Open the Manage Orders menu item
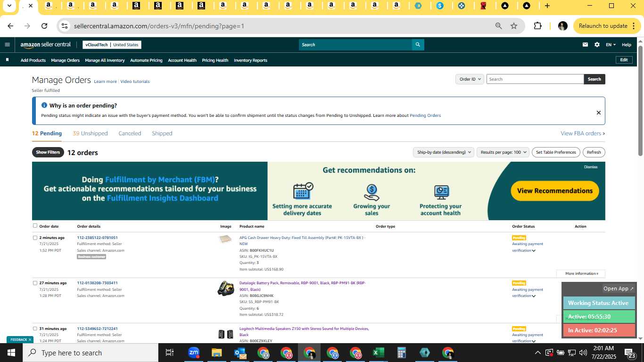The height and width of the screenshot is (362, 644). coord(65,60)
